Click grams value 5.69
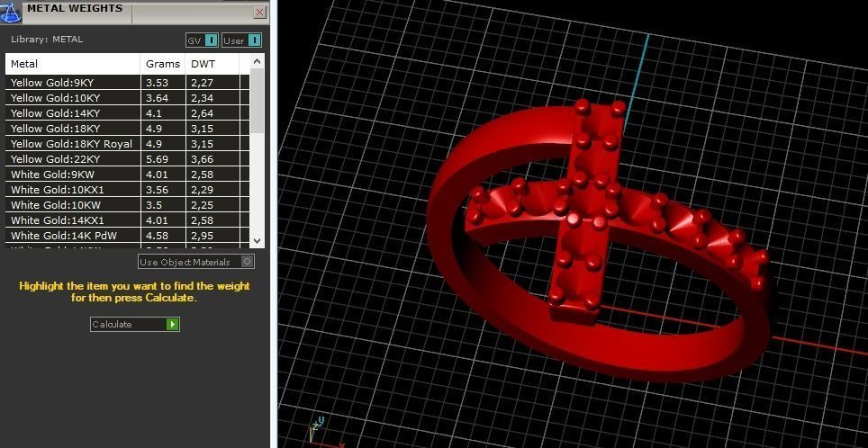This screenshot has width=868, height=448. 157,159
